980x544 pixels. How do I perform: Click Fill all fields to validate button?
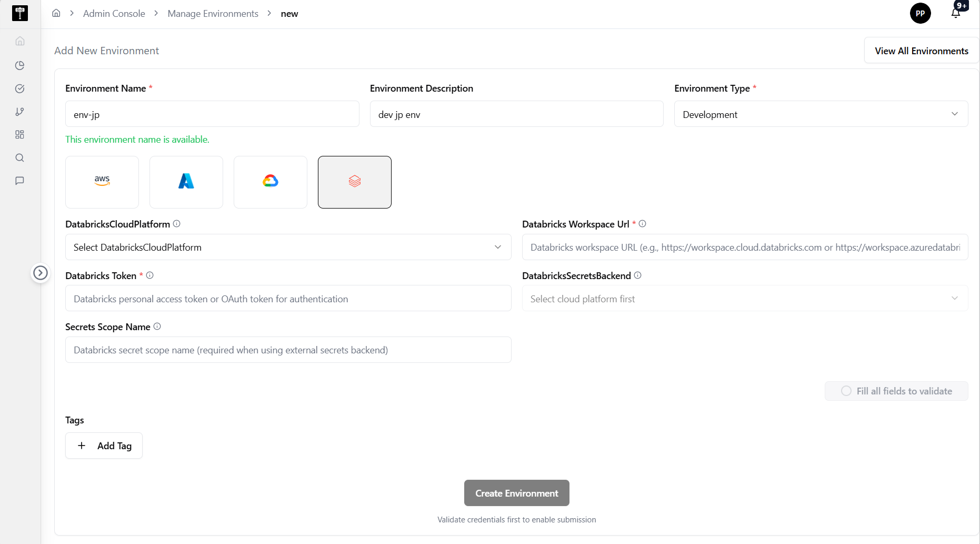point(896,391)
